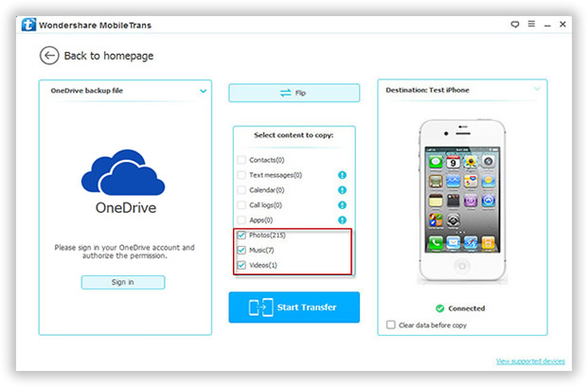Screen dimensions: 588x387
Task: Click the Wondershare MobileTrans title text
Action: 96,26
